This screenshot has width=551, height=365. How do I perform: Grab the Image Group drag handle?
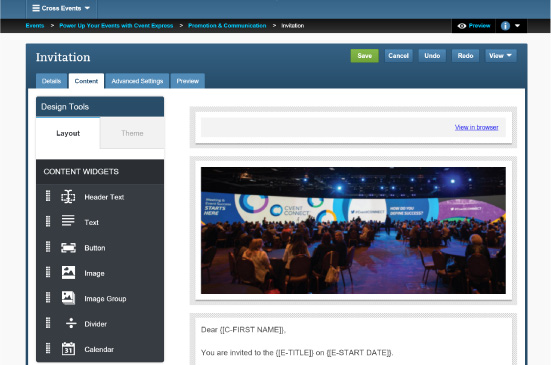(x=48, y=298)
